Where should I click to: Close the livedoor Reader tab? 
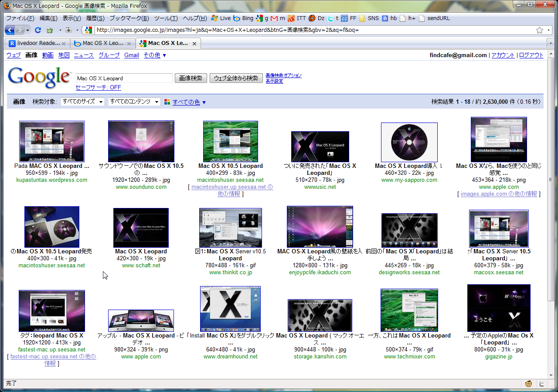tap(64, 44)
